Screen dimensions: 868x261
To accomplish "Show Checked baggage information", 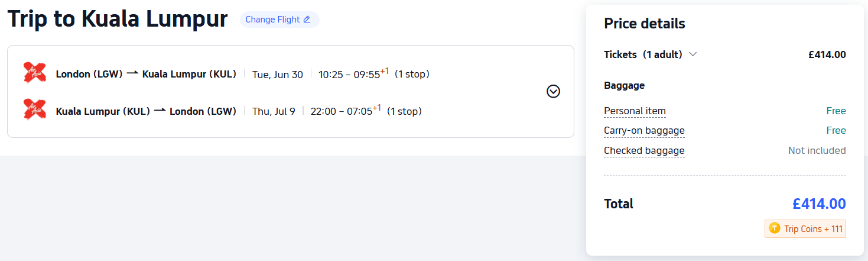I will point(644,150).
